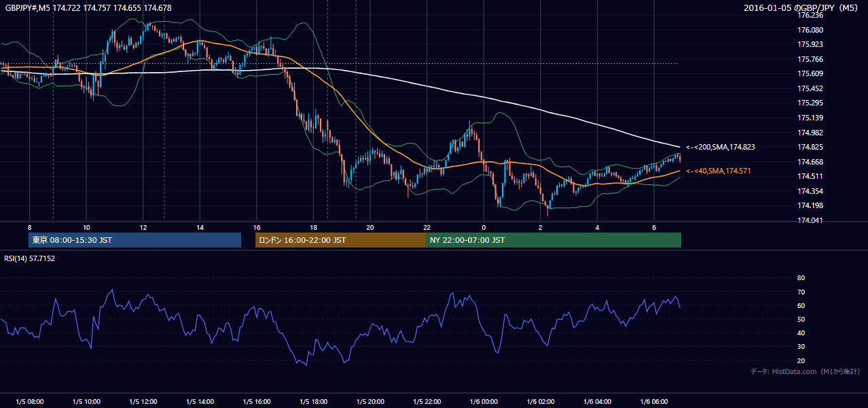This screenshot has height=408, width=868.
Task: Click hour label 14 under price chart
Action: point(200,227)
